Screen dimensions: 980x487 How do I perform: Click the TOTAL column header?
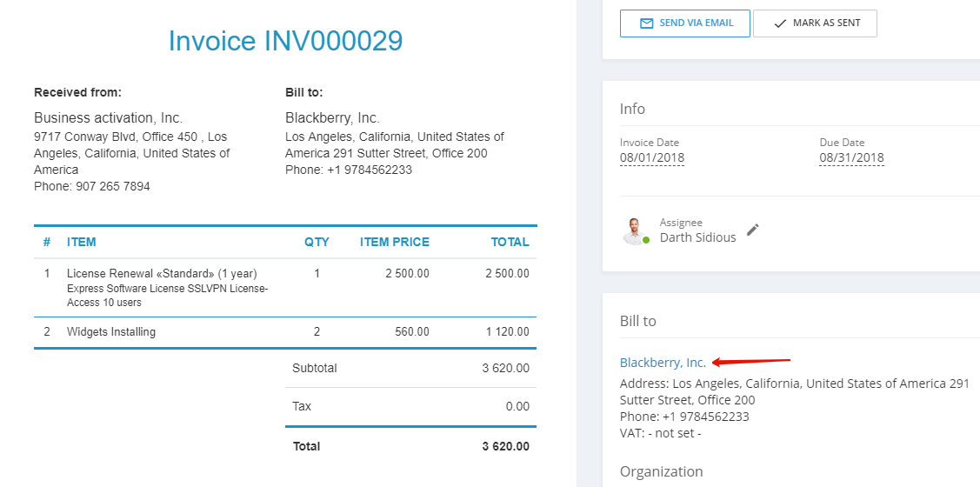pyautogui.click(x=510, y=242)
